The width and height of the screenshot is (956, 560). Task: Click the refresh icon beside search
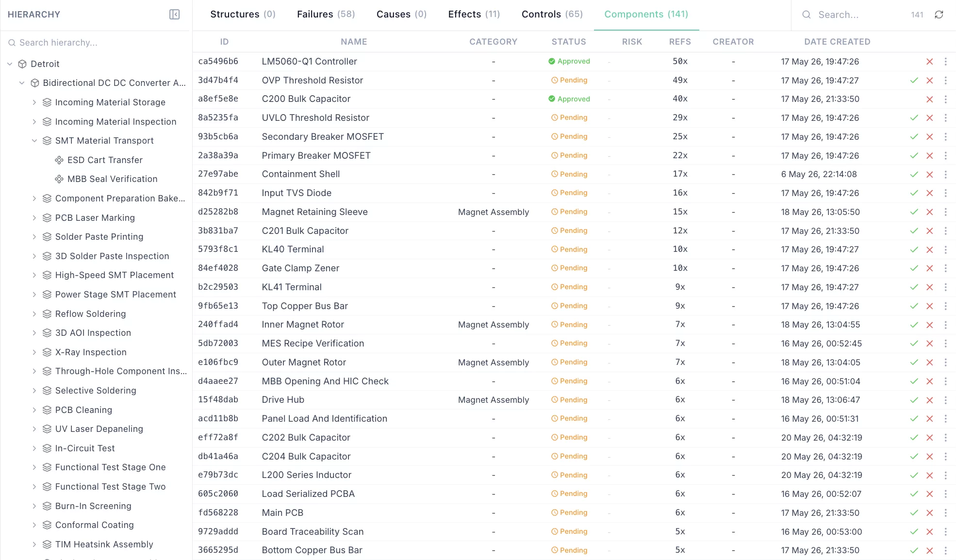pyautogui.click(x=939, y=15)
